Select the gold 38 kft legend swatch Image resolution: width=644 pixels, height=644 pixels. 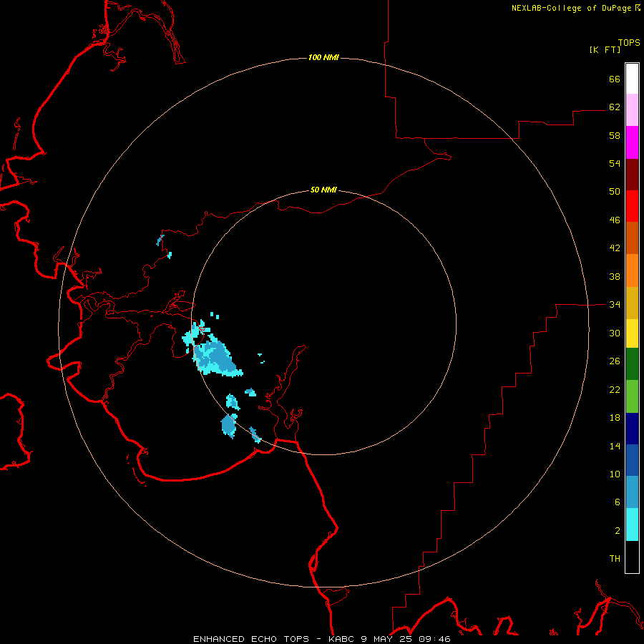pyautogui.click(x=632, y=303)
